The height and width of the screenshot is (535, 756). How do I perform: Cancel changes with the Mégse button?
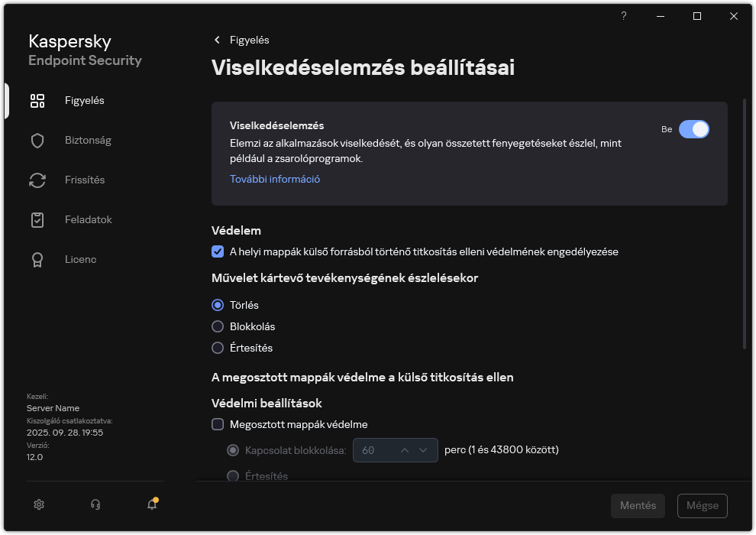click(701, 505)
